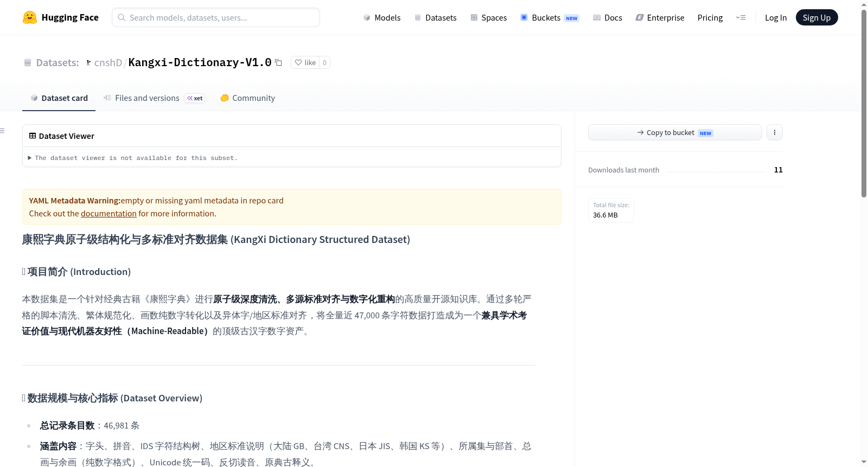Click the page vertical scrollbar
Image resolution: width=868 pixels, height=467 pixels.
[864, 103]
